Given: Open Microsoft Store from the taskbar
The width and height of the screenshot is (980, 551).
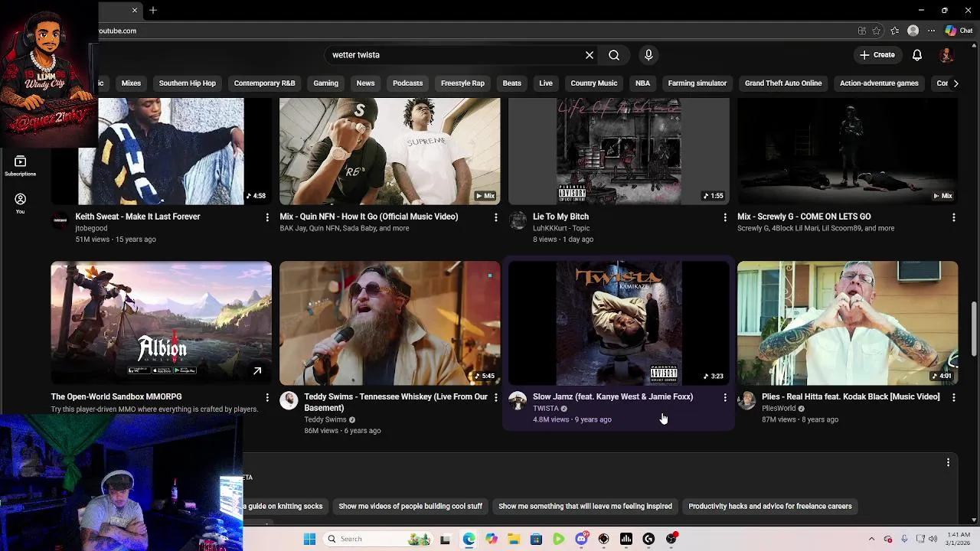Looking at the screenshot, I should coord(536,539).
